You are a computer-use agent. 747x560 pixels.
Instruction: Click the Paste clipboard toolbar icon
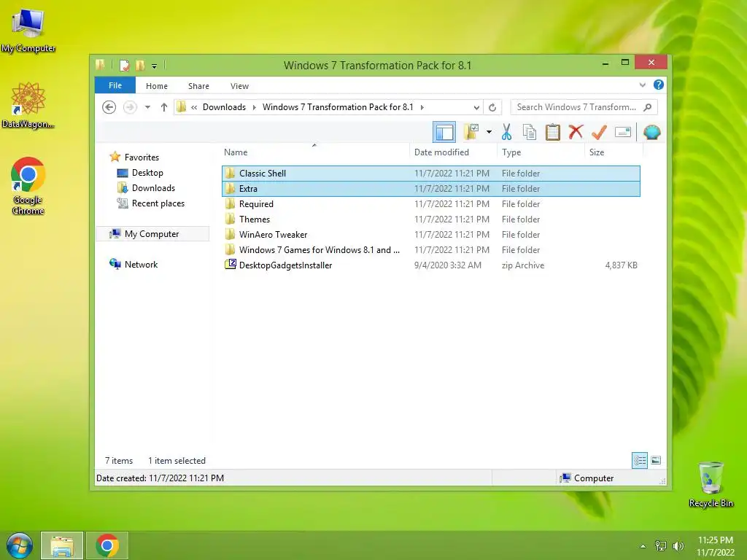(553, 132)
